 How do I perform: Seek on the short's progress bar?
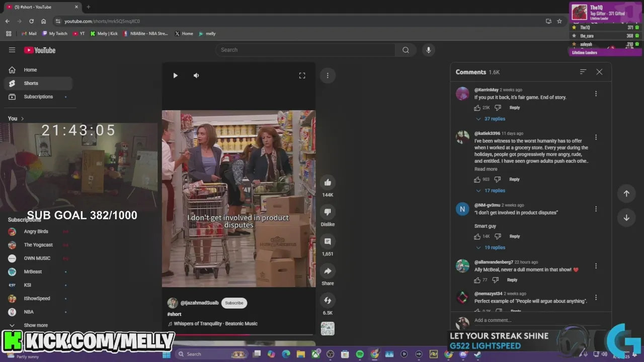239,334
